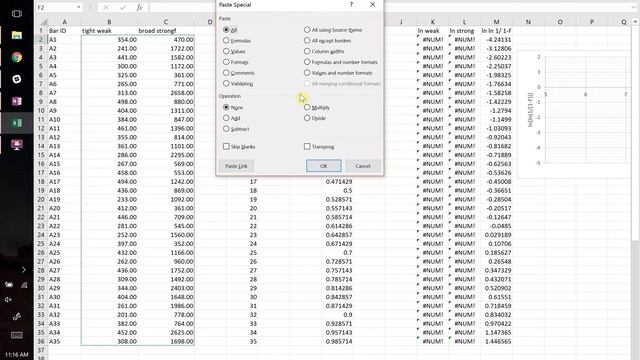Image resolution: width=640 pixels, height=360 pixels.
Task: Open Task View from the taskbar
Action: point(17,13)
